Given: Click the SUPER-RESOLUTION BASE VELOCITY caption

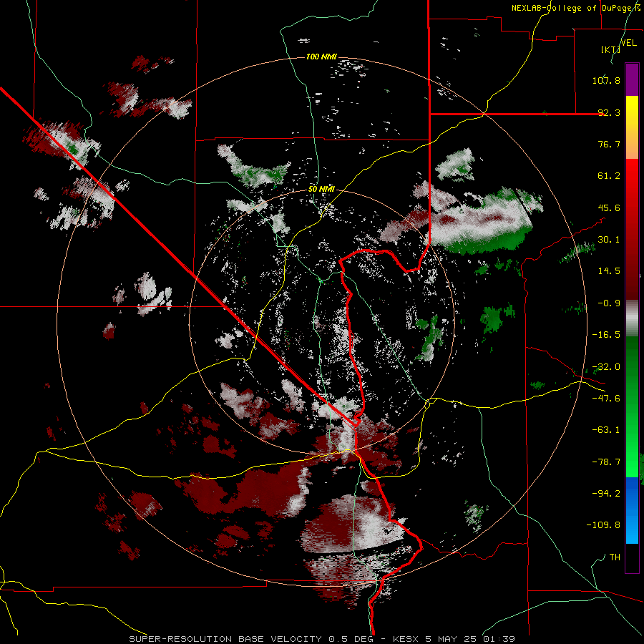Looking at the screenshot, I should coord(225,639).
